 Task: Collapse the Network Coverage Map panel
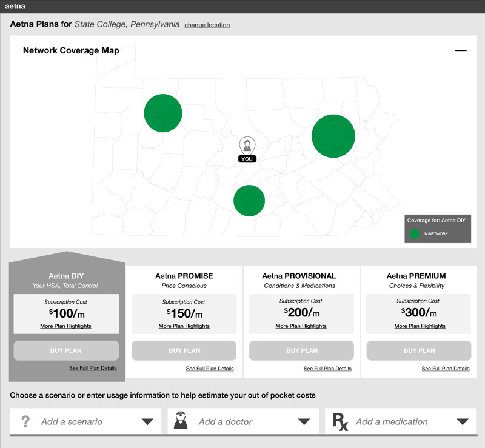tap(461, 50)
